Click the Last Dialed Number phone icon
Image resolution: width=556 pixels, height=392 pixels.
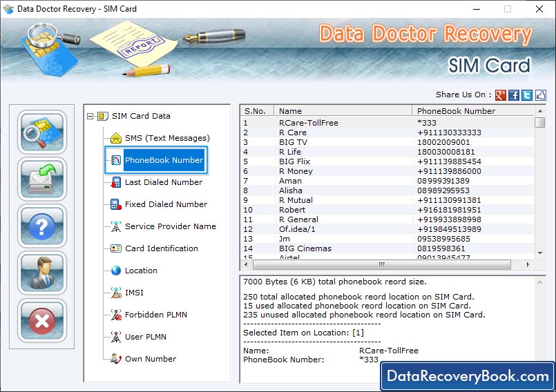click(x=116, y=182)
